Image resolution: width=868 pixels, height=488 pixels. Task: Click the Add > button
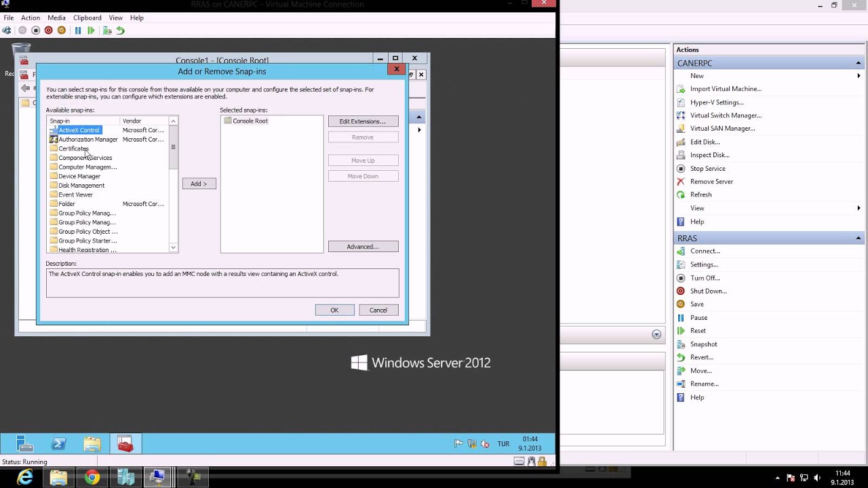(199, 184)
